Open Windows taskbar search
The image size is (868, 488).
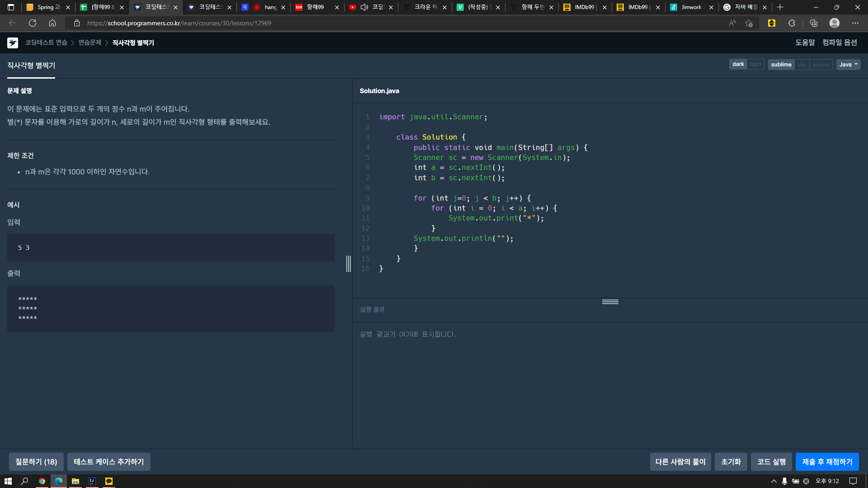pos(25,481)
